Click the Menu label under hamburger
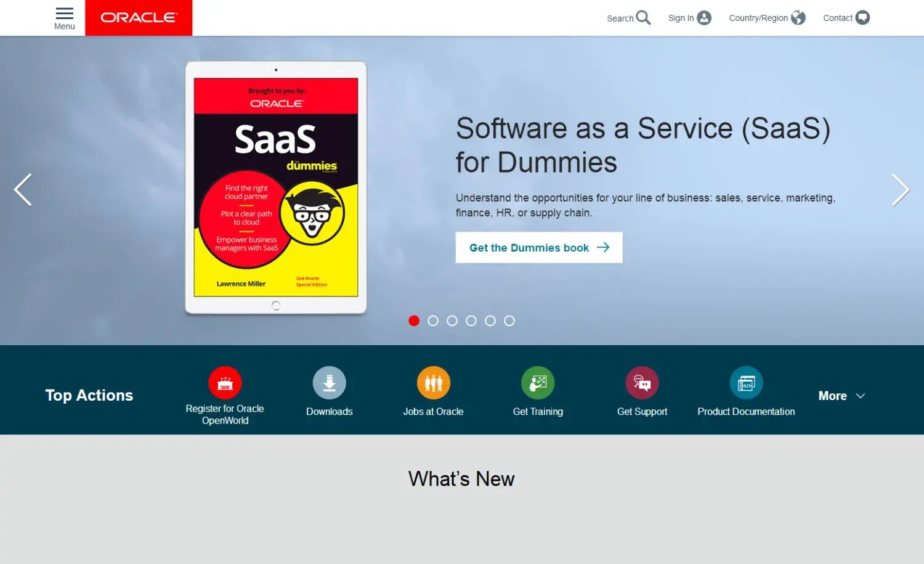Screen dimensions: 924x564 pos(65,27)
